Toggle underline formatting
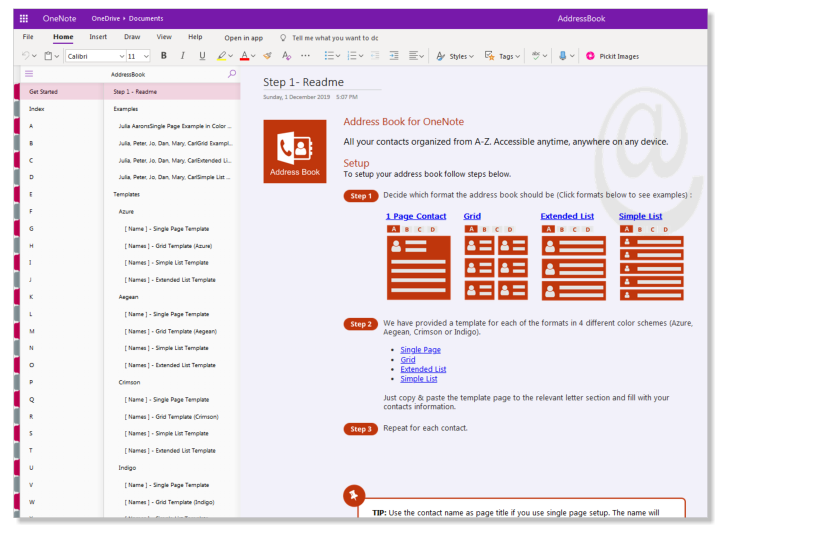Viewport: 820px width, 560px height. coord(202,55)
